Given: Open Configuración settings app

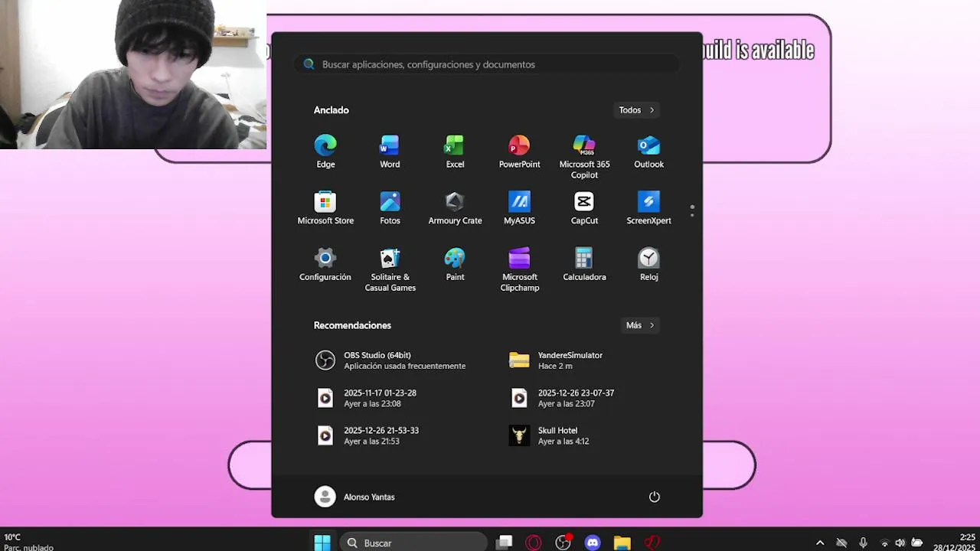Looking at the screenshot, I should [x=325, y=265].
